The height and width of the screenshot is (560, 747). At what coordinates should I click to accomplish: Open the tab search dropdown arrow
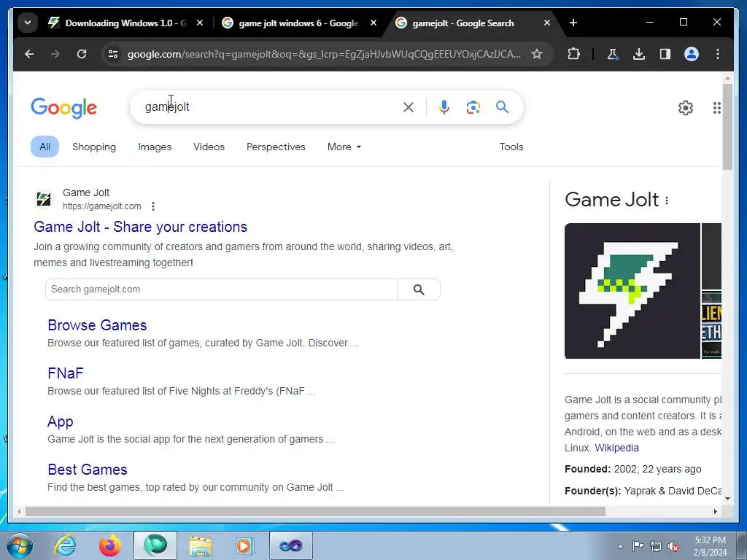[28, 23]
